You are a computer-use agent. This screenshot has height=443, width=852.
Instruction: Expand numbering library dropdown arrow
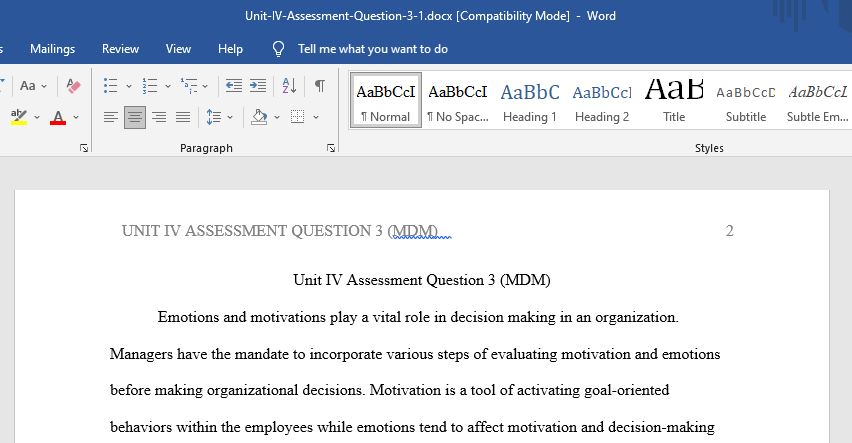168,86
